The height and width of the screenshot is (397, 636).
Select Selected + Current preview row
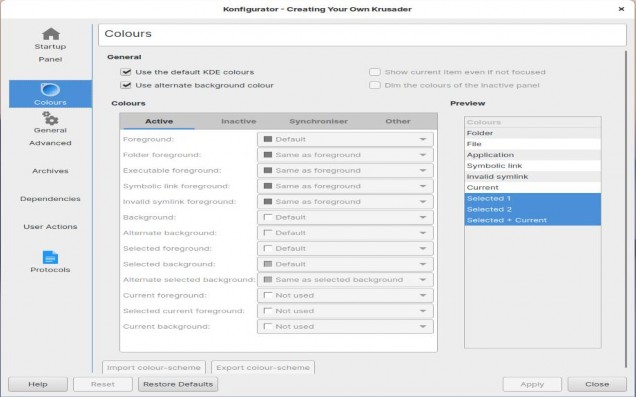point(533,220)
